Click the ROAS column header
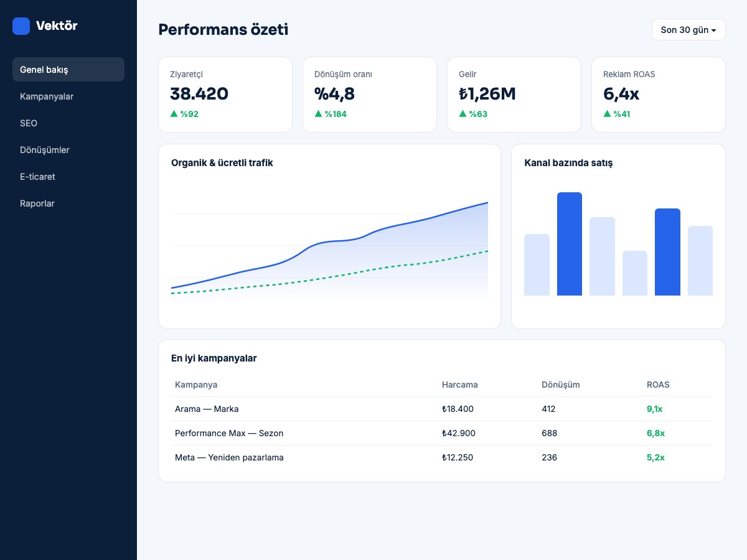The image size is (747, 560). click(658, 385)
